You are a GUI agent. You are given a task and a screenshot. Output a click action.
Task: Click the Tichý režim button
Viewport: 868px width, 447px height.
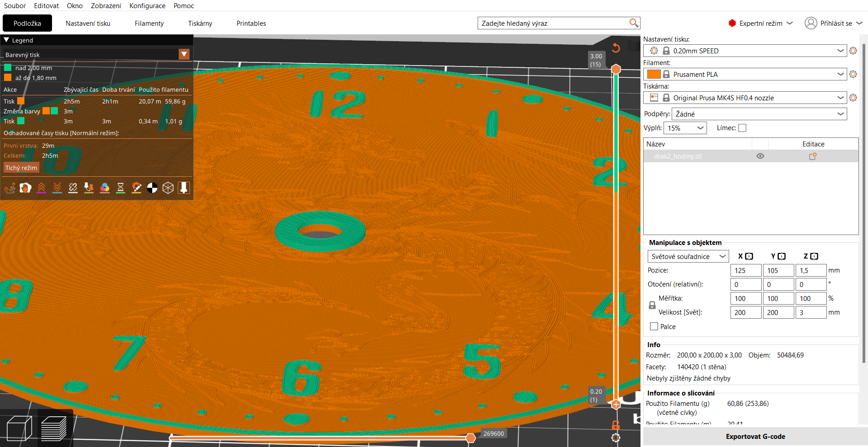pos(21,168)
